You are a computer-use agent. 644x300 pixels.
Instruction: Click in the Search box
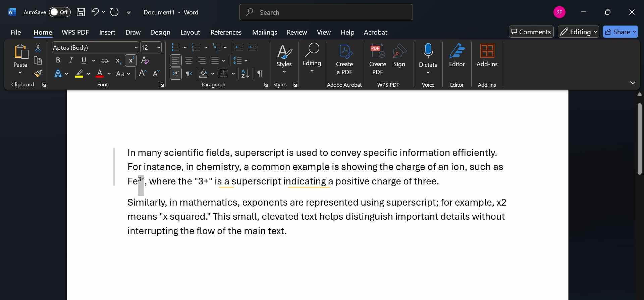click(x=326, y=12)
